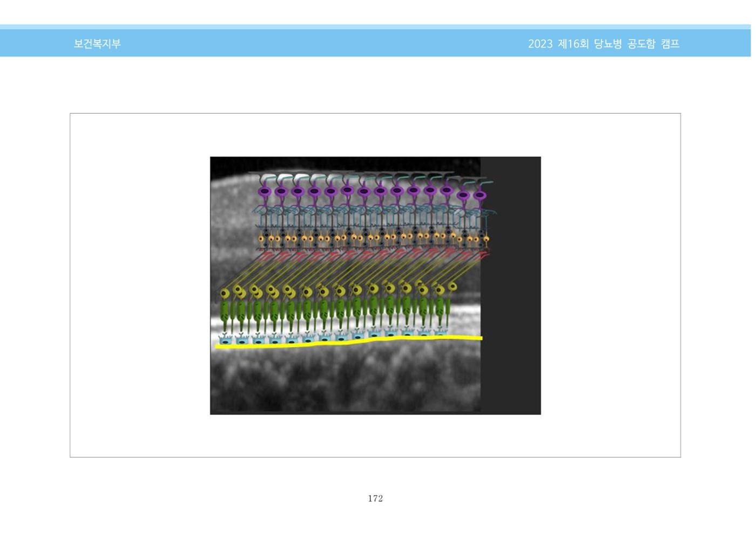This screenshot has height=535, width=756.
Task: Click the blue header banner
Action: tap(375, 42)
